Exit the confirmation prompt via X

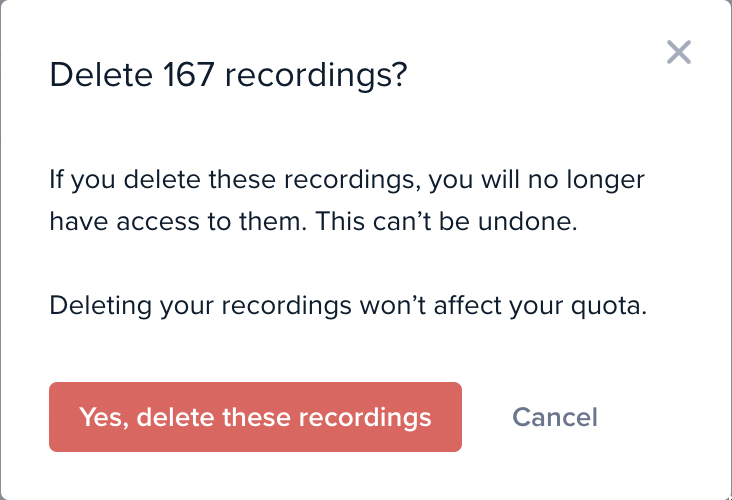679,52
